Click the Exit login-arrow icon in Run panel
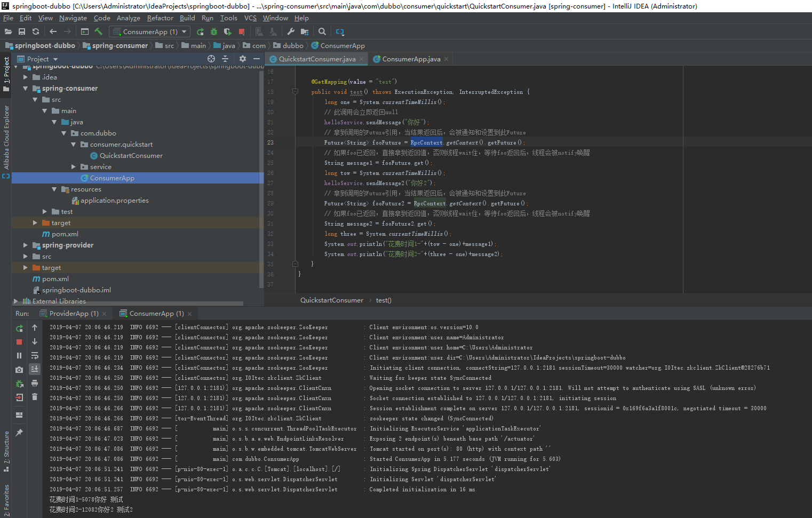 point(19,397)
